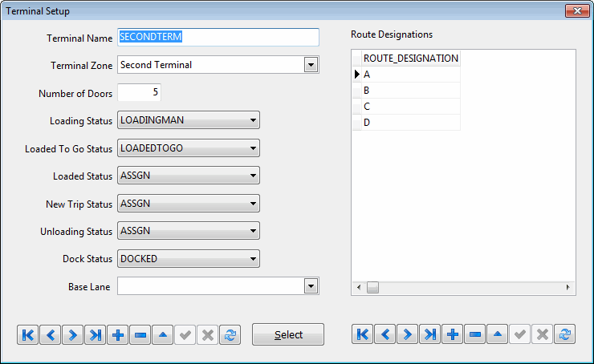Image resolution: width=594 pixels, height=364 pixels.
Task: Add new route designation with right plus icon
Action: [x=453, y=335]
